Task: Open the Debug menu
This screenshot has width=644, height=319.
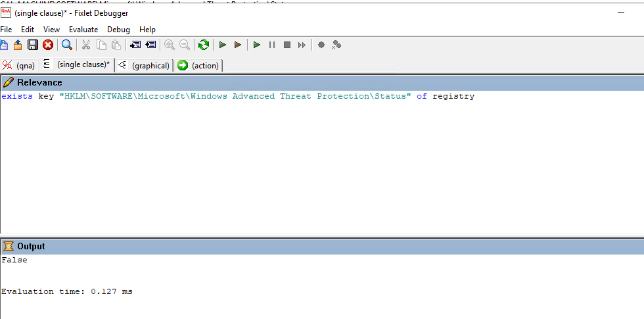Action: click(x=118, y=30)
